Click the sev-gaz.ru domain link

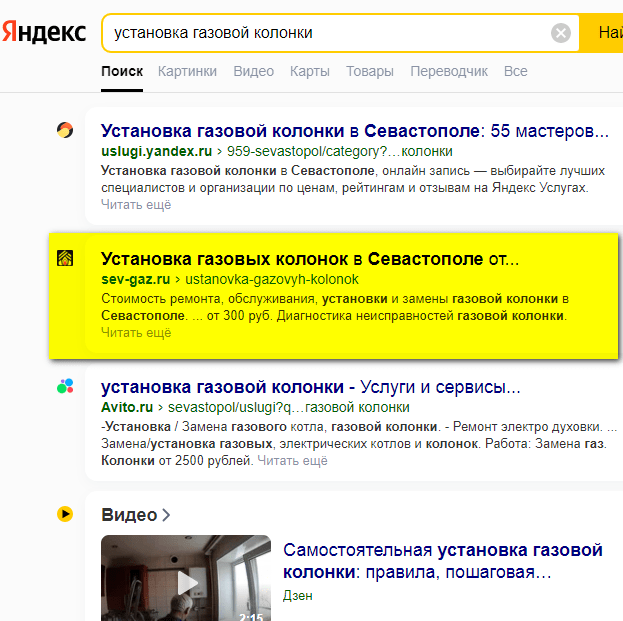point(135,279)
